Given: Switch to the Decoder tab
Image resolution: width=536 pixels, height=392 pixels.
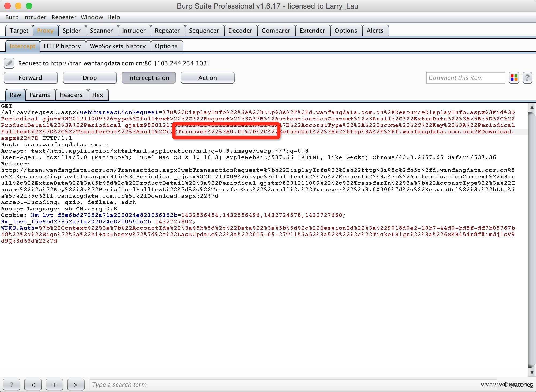Looking at the screenshot, I should point(240,31).
